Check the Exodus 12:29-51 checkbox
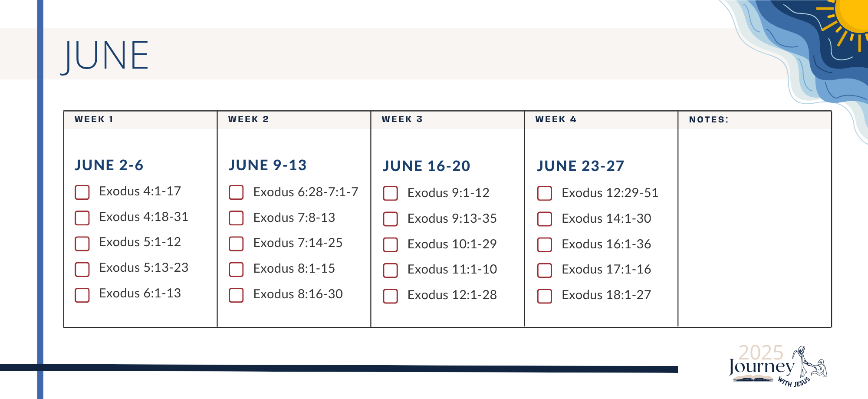This screenshot has height=399, width=868. 545,193
